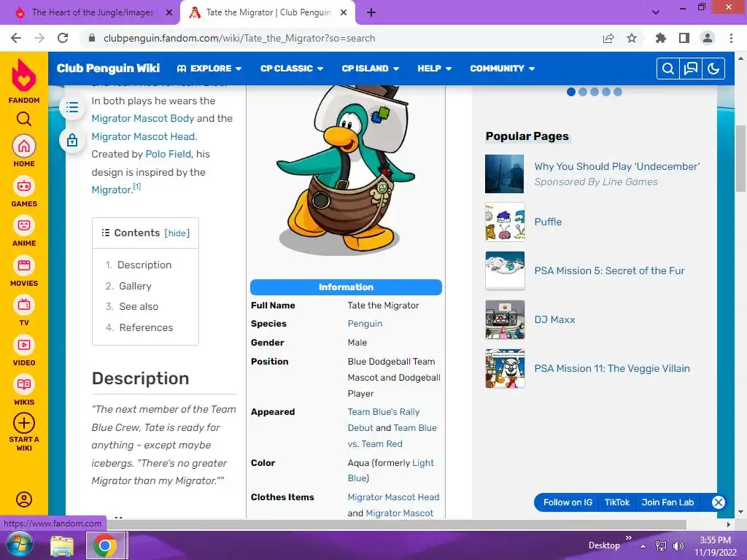The height and width of the screenshot is (560, 747).
Task: Expand the CP ISLAND dropdown menu
Action: [x=370, y=69]
